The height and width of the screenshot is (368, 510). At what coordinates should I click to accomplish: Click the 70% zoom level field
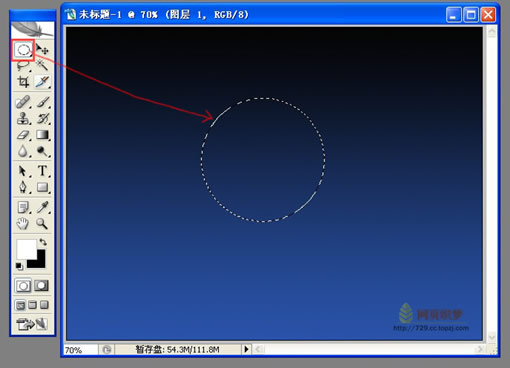80,350
